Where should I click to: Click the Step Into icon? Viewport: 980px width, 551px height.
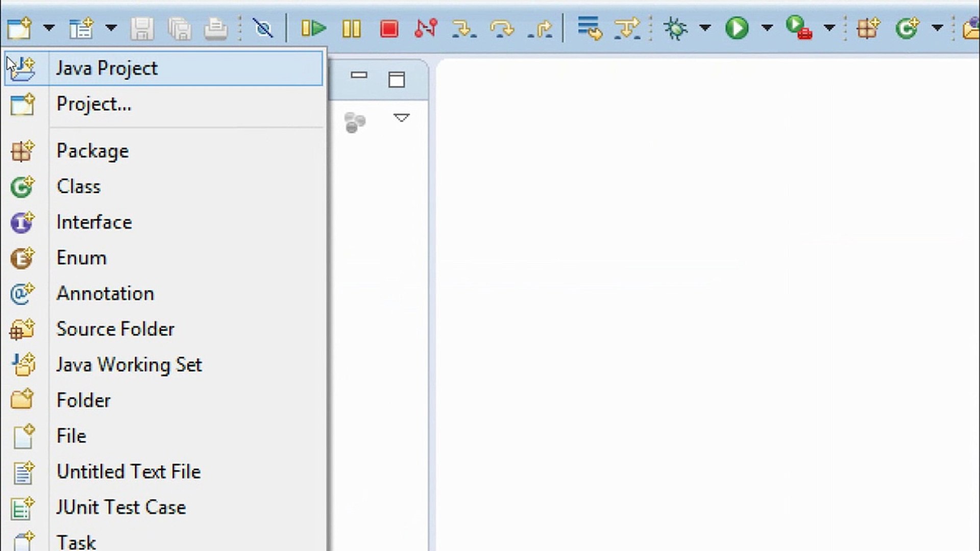pos(464,29)
